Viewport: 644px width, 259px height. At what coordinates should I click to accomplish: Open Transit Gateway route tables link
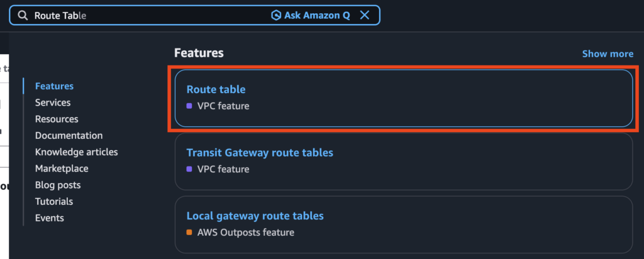(x=260, y=153)
